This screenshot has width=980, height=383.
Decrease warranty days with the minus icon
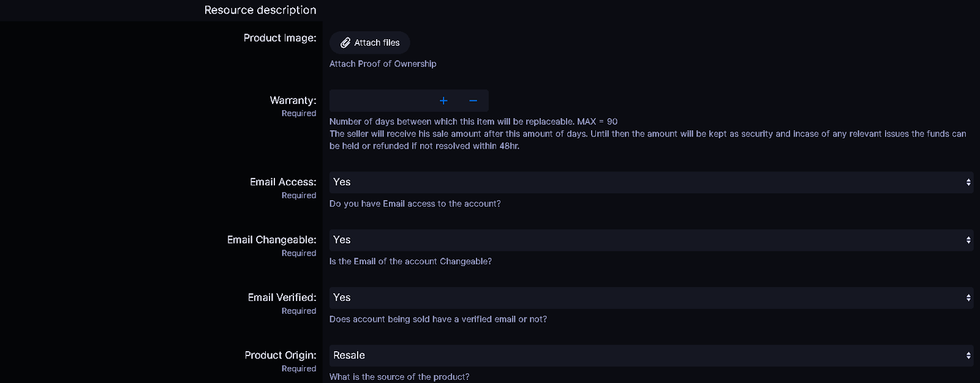(x=473, y=100)
